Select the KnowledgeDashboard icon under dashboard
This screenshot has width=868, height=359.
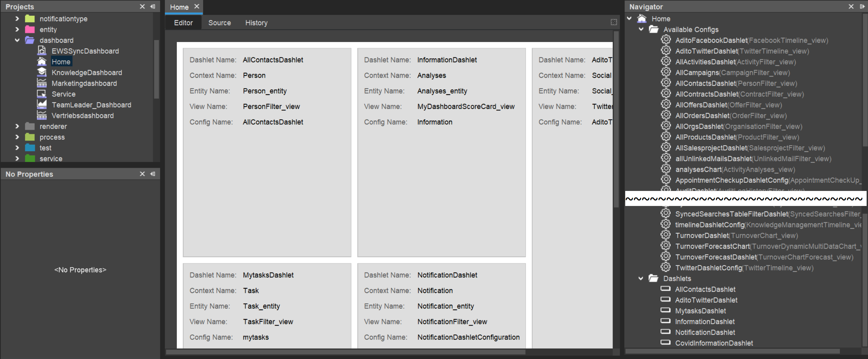click(42, 72)
